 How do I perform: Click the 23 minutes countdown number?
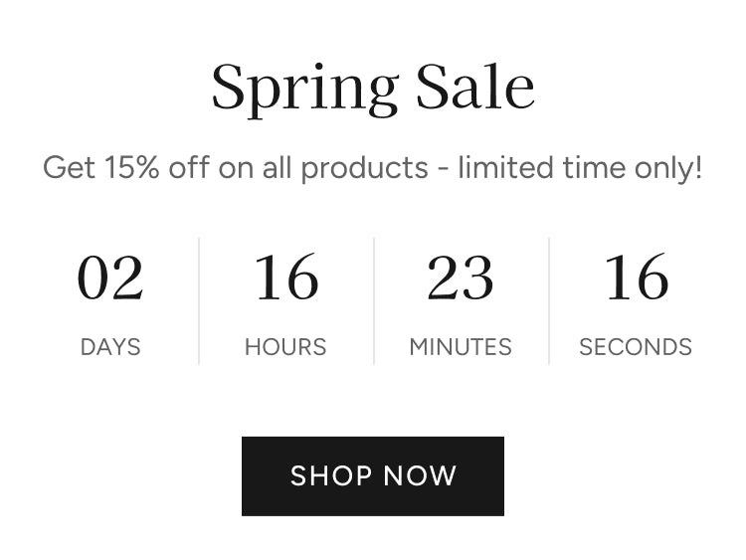tap(461, 278)
